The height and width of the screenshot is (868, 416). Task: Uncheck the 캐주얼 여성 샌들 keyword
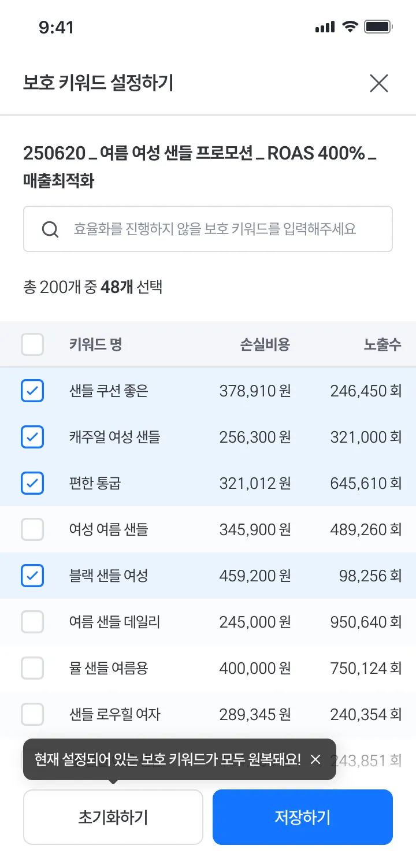[32, 437]
